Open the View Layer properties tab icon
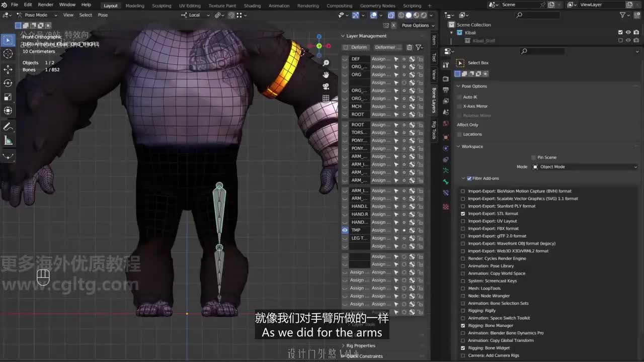This screenshot has height=362, width=644. tap(446, 101)
